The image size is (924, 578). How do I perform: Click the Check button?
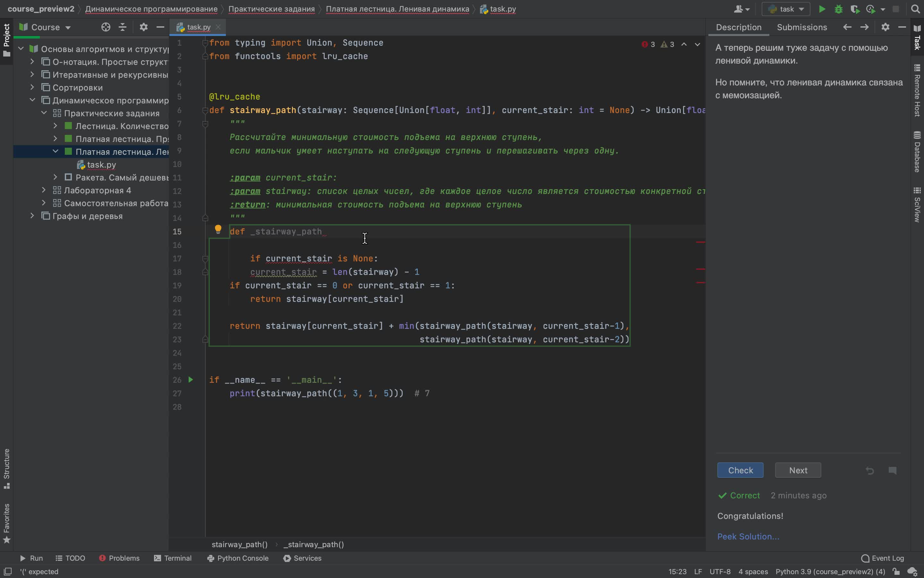(x=740, y=470)
